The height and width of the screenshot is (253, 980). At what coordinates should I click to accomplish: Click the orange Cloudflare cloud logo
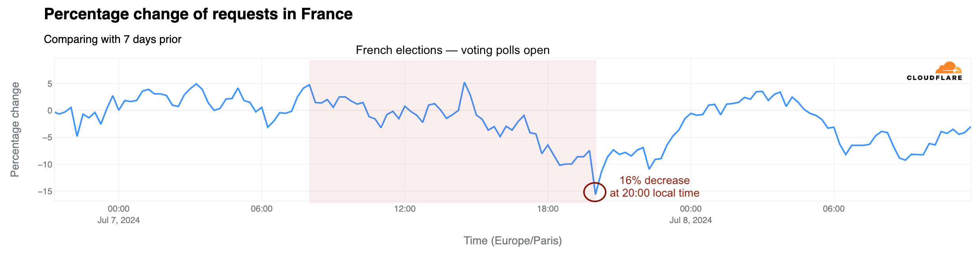950,68
